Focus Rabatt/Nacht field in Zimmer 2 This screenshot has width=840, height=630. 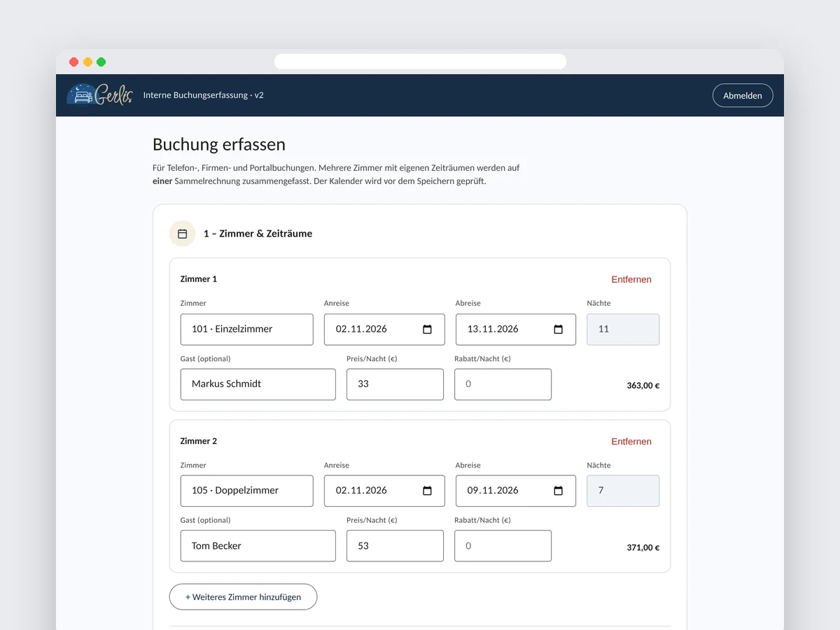pos(503,546)
